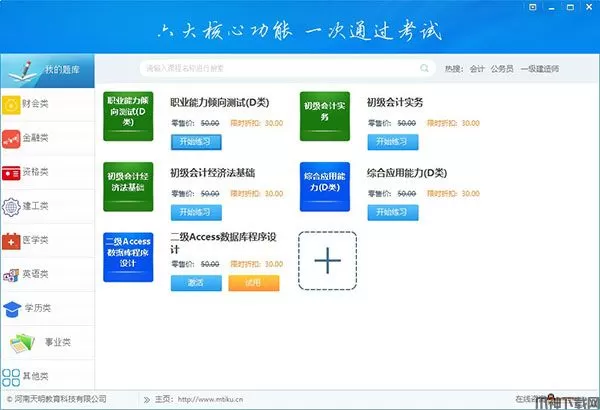The image size is (600, 410).
Task: Close the application window
Action: pos(589,7)
